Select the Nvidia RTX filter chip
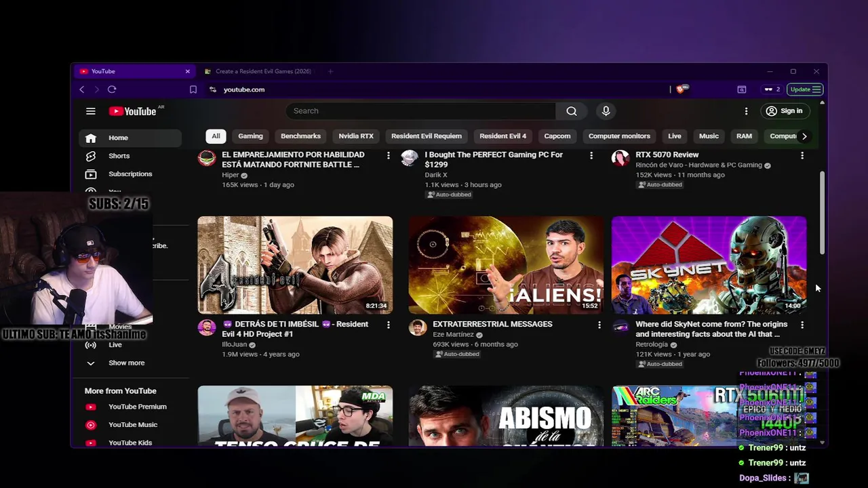This screenshot has width=868, height=488. click(356, 136)
